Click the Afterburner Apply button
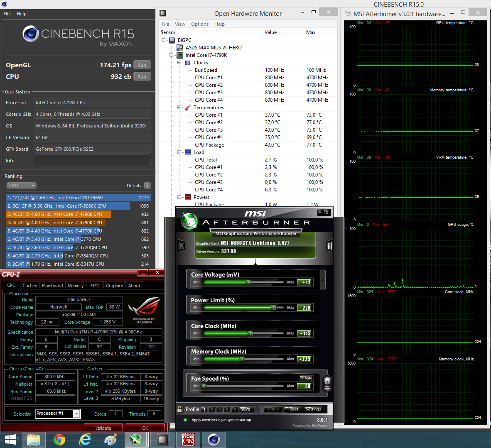The image size is (491, 448). tap(273, 409)
